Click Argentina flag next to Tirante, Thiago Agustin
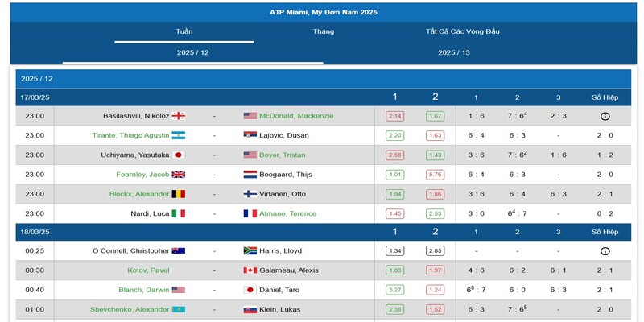Viewport: 644px width, 322px height. (x=178, y=135)
